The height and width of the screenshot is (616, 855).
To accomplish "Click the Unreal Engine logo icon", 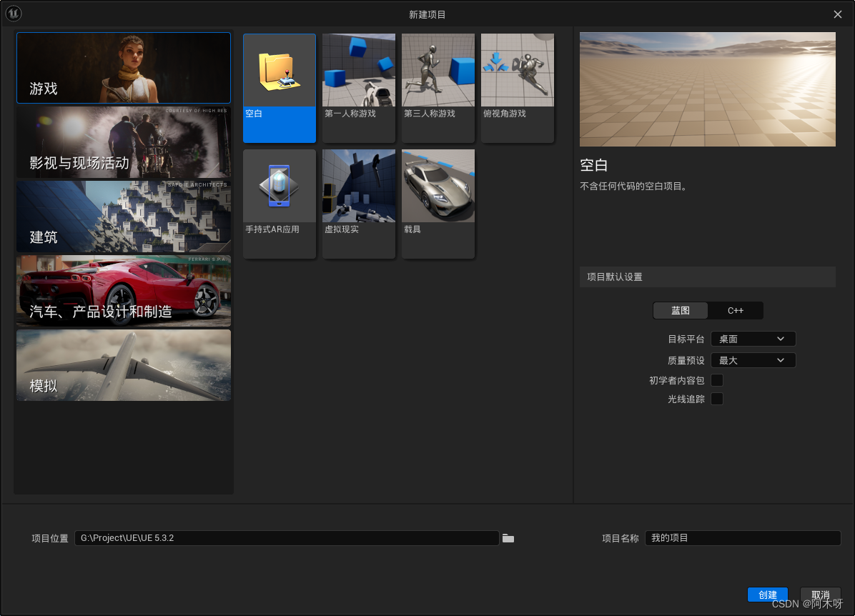I will tap(13, 14).
